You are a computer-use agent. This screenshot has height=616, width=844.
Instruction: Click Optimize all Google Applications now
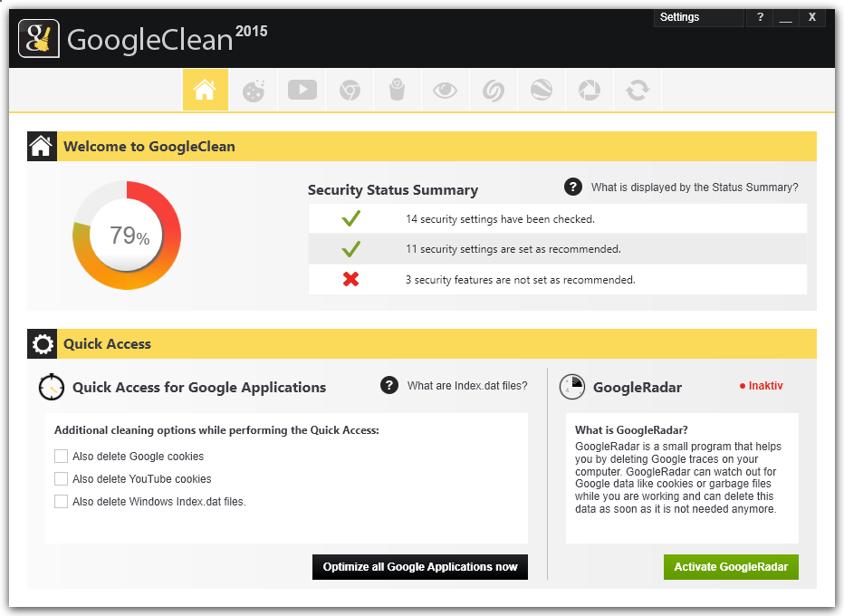click(420, 566)
